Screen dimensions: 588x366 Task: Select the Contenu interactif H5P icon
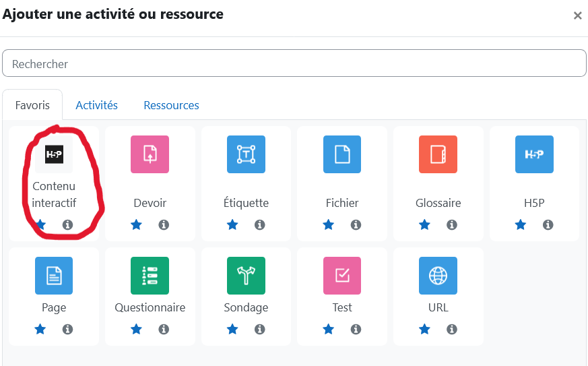point(54,154)
